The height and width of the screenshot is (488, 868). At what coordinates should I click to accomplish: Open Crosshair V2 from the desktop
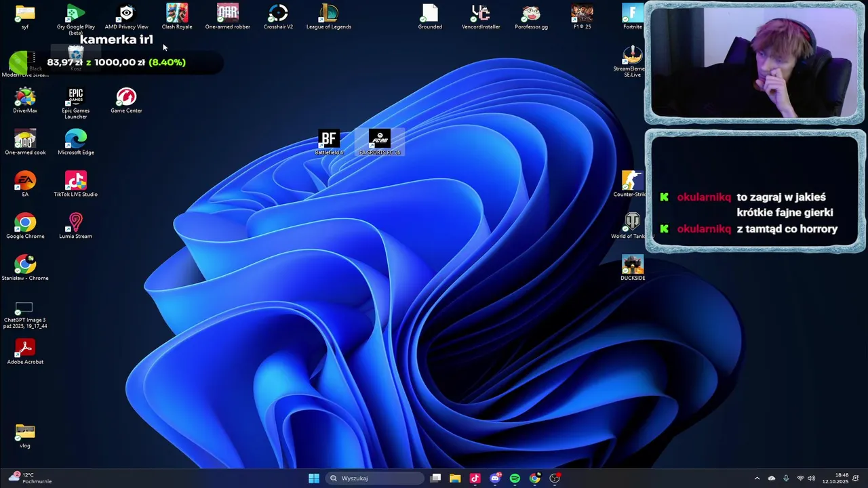[x=278, y=17]
